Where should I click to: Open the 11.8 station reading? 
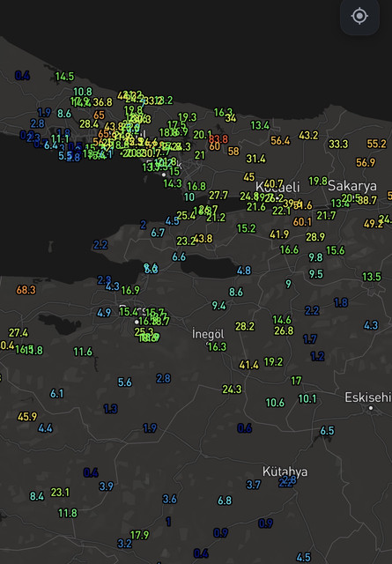pyautogui.click(x=68, y=513)
